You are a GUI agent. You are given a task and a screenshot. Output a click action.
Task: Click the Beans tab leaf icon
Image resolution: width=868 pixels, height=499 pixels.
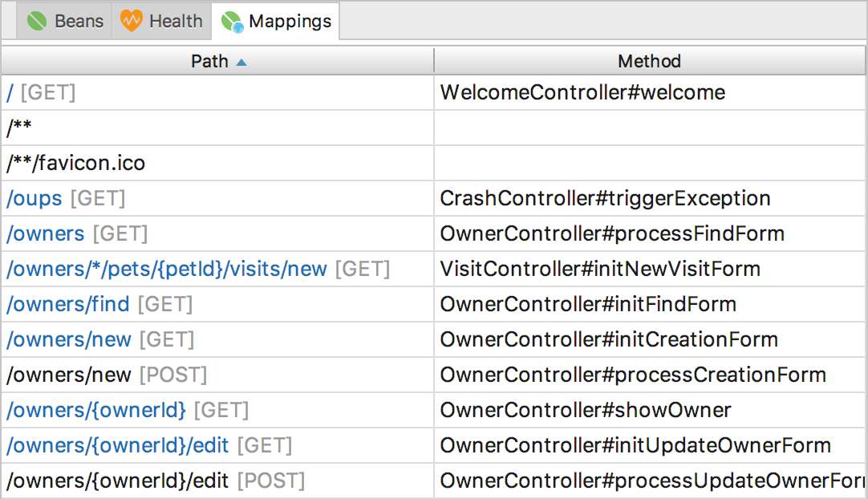[37, 21]
